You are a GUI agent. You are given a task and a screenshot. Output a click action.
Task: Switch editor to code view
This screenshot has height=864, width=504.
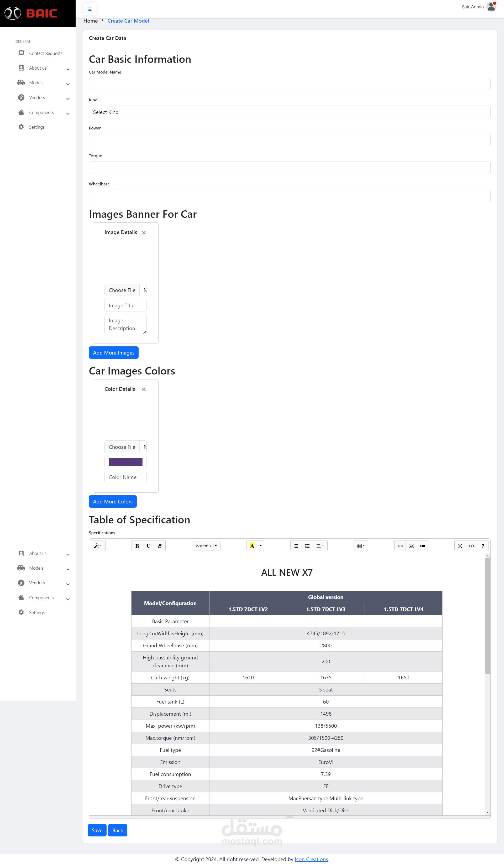coord(471,546)
